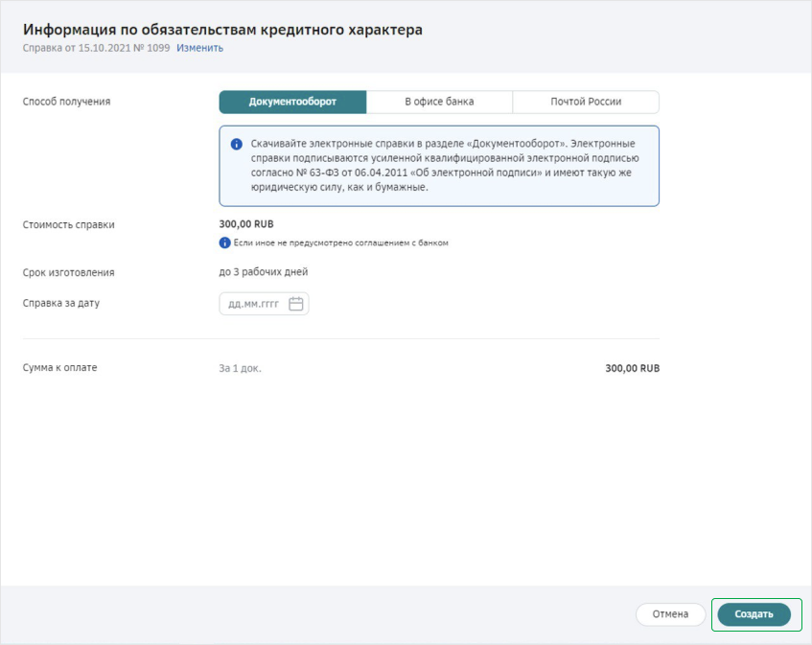Click the info icon in the blue notice box
Screen dimensions: 812x645
[236, 144]
